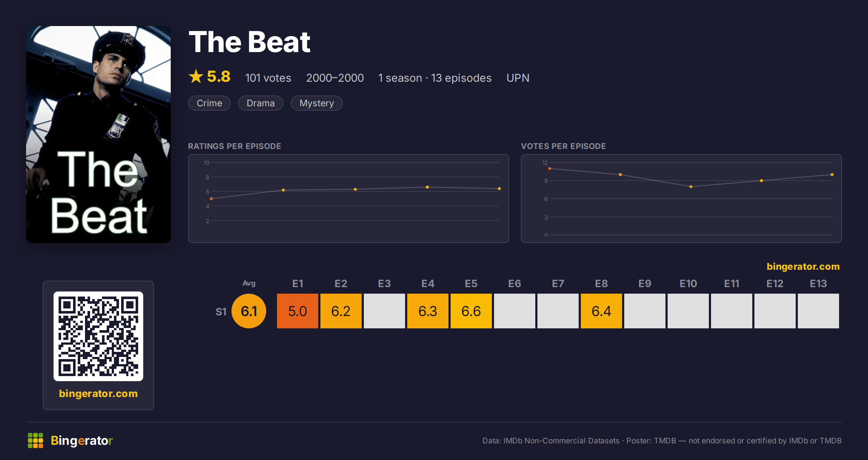Image resolution: width=868 pixels, height=460 pixels.
Task: Click the E8 rating cell 6.4
Action: [601, 311]
